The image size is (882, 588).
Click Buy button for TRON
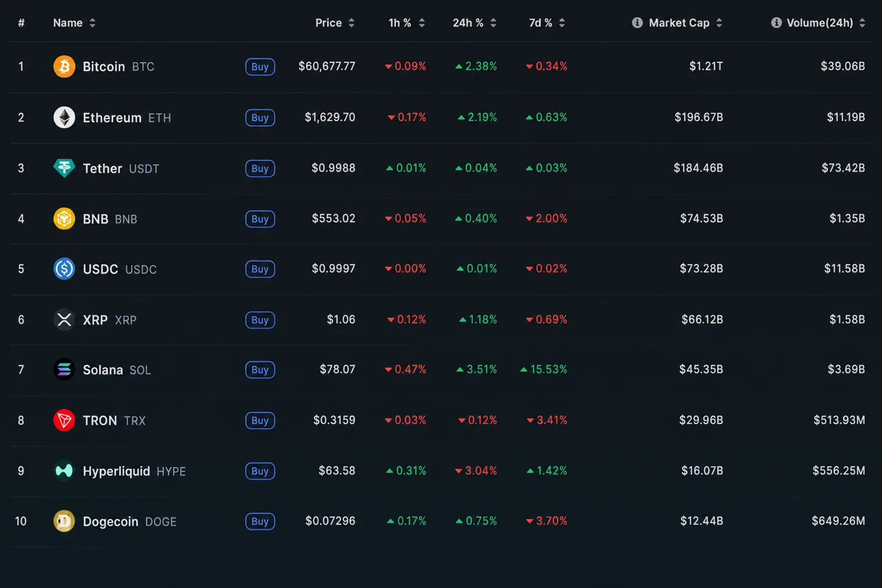click(260, 421)
